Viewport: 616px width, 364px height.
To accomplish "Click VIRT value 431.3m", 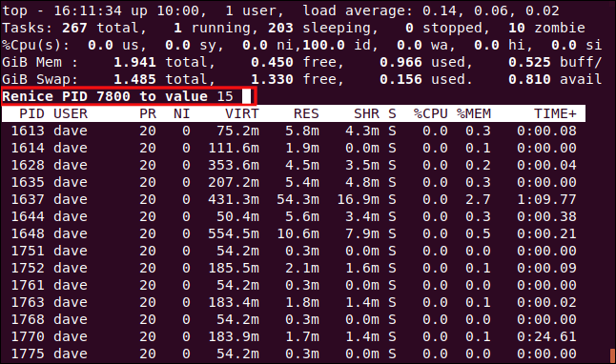I will coord(234,199).
